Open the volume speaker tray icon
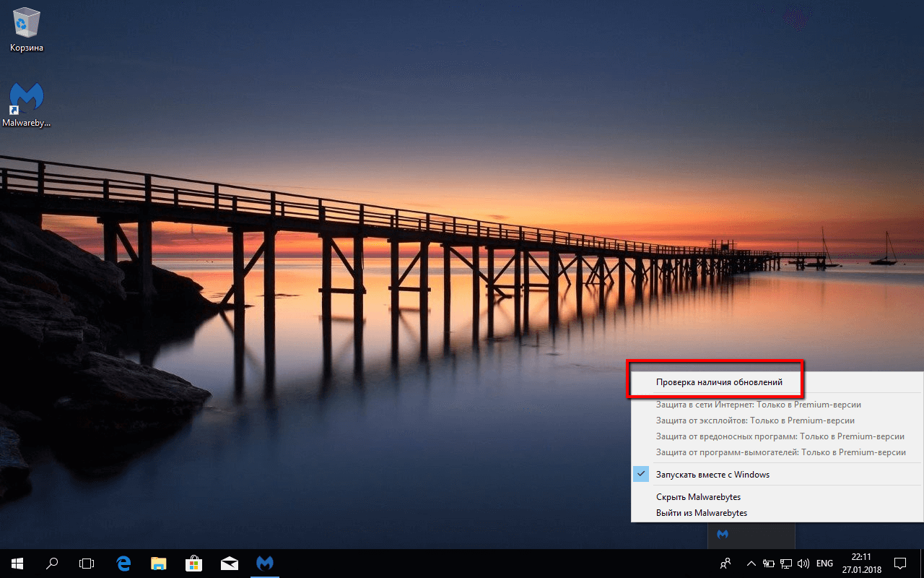Image resolution: width=924 pixels, height=578 pixels. (802, 564)
